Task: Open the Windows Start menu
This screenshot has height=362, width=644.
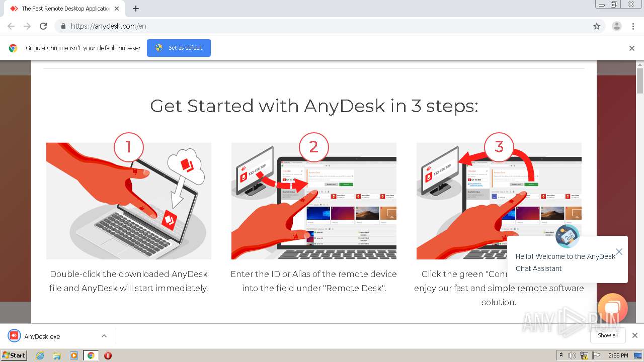Action: point(14,355)
